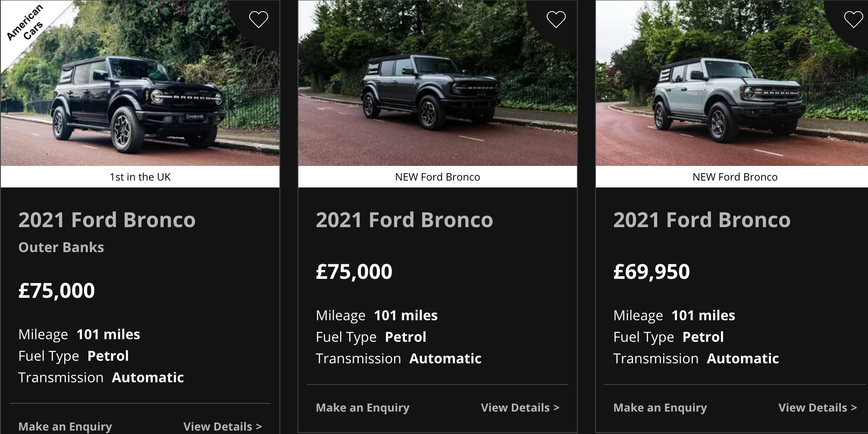Click the right card's 2021 Ford Bronco title
This screenshot has height=434, width=868.
(x=702, y=220)
